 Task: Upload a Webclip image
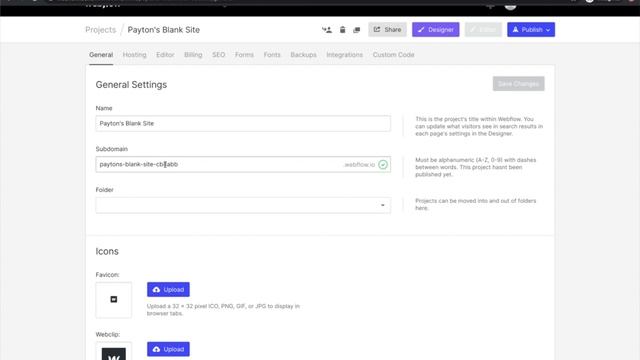tap(168, 349)
